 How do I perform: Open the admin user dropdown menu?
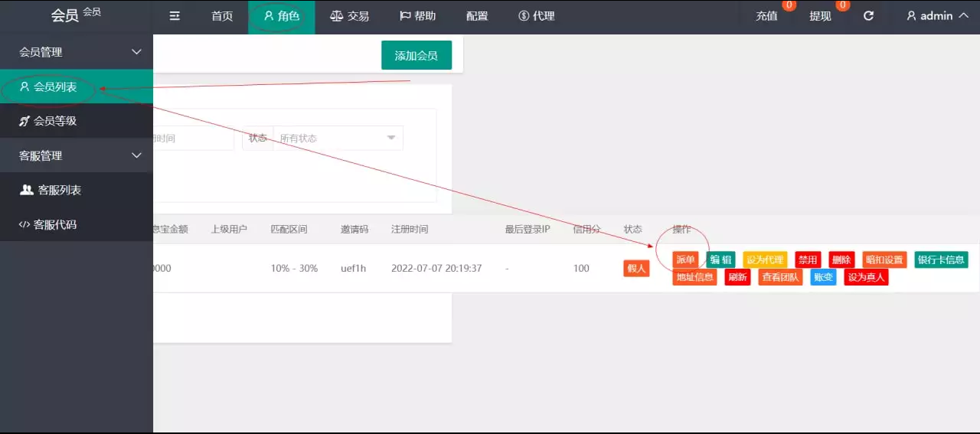(936, 16)
